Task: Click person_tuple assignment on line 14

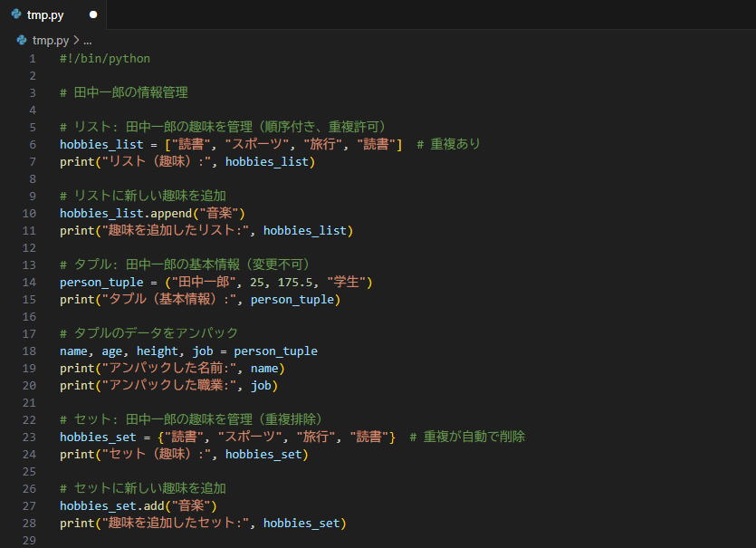Action: tap(216, 283)
